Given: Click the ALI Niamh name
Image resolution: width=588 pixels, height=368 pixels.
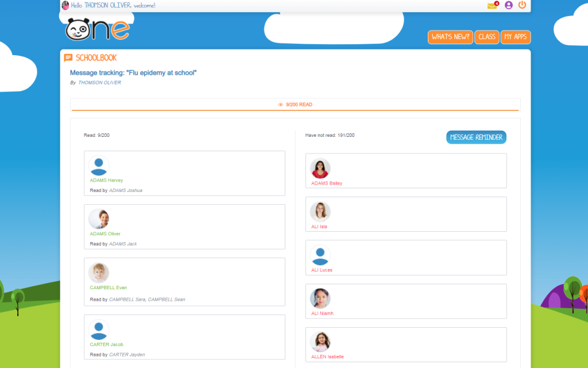Looking at the screenshot, I should [322, 313].
